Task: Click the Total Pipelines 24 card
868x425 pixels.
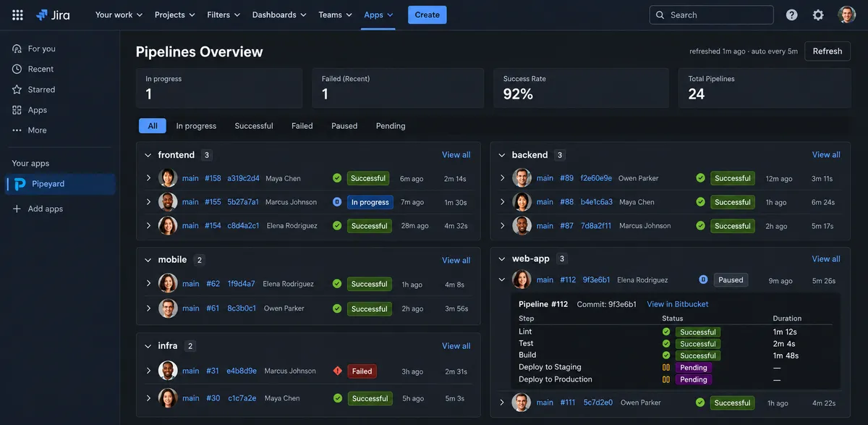Action: [765, 88]
